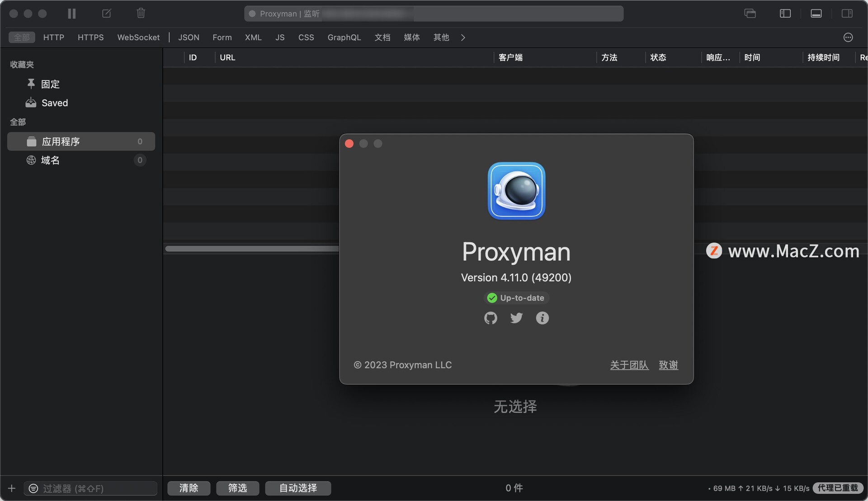Click the 自动选择 button
Screen dimensions: 868x501
coord(298,488)
